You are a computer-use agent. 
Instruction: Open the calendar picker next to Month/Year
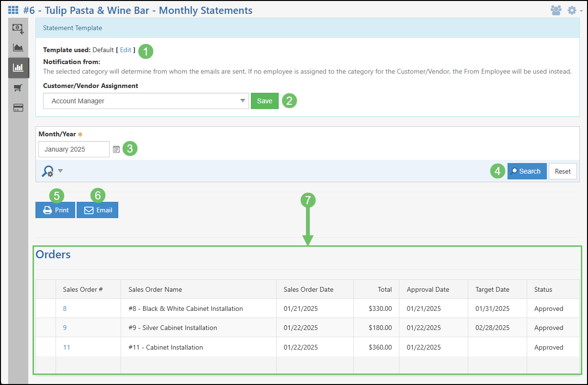pos(116,149)
